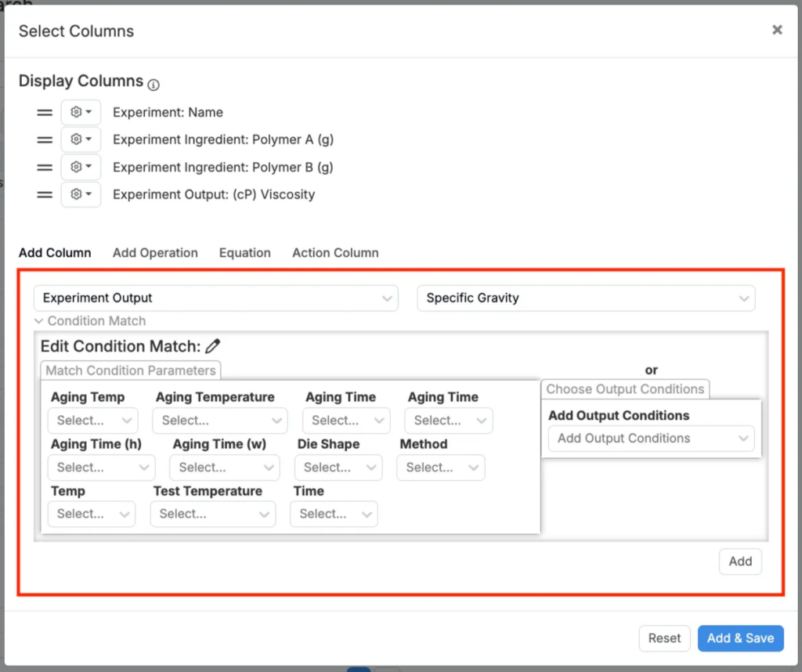Image resolution: width=802 pixels, height=672 pixels.
Task: Click drag handle for Viscosity output row
Action: click(x=45, y=194)
